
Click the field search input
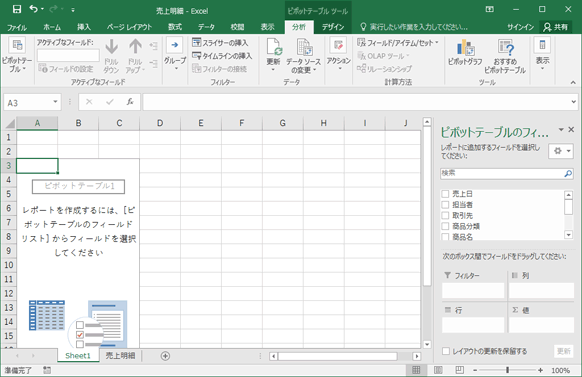pyautogui.click(x=502, y=173)
